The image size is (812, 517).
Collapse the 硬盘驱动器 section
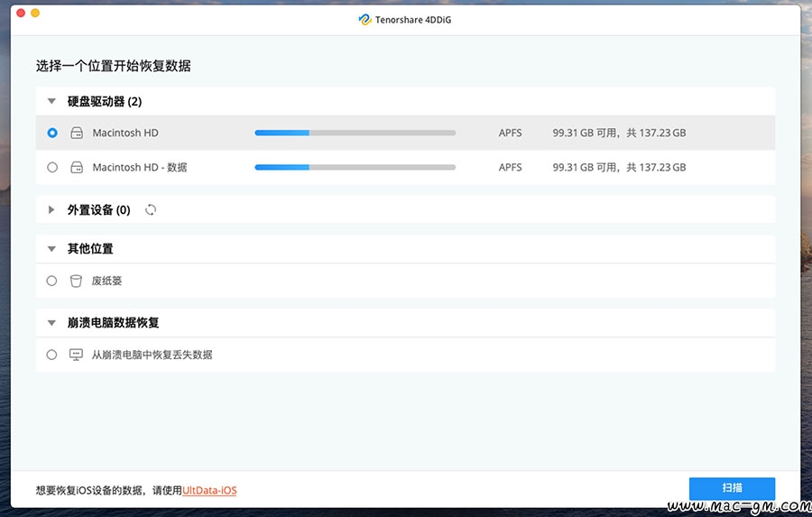click(51, 102)
